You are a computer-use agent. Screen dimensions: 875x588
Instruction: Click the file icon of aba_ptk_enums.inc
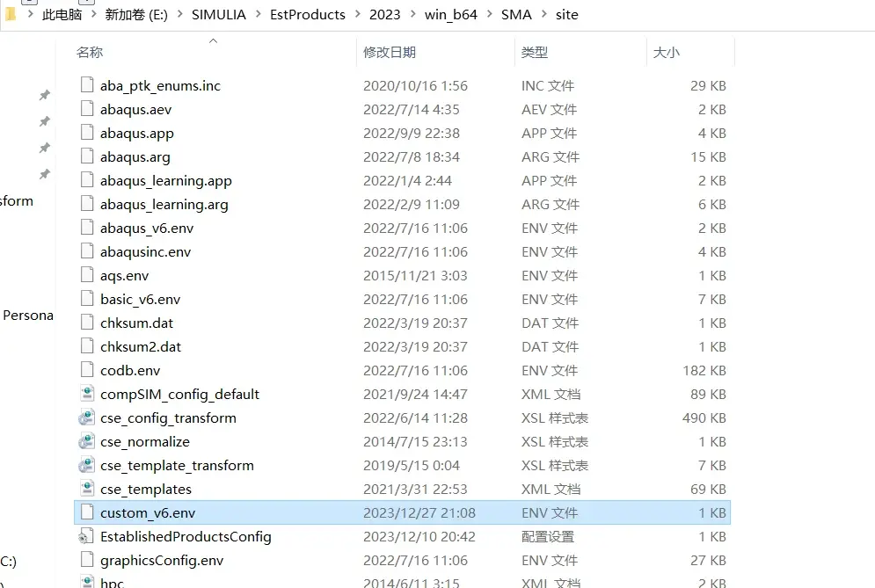87,84
